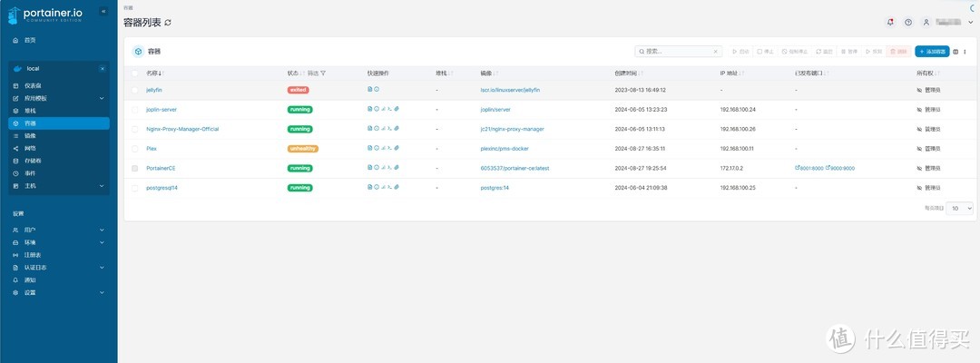Collapse the sidebar with the double-chevron icon
This screenshot has height=363, width=980.
click(103, 11)
